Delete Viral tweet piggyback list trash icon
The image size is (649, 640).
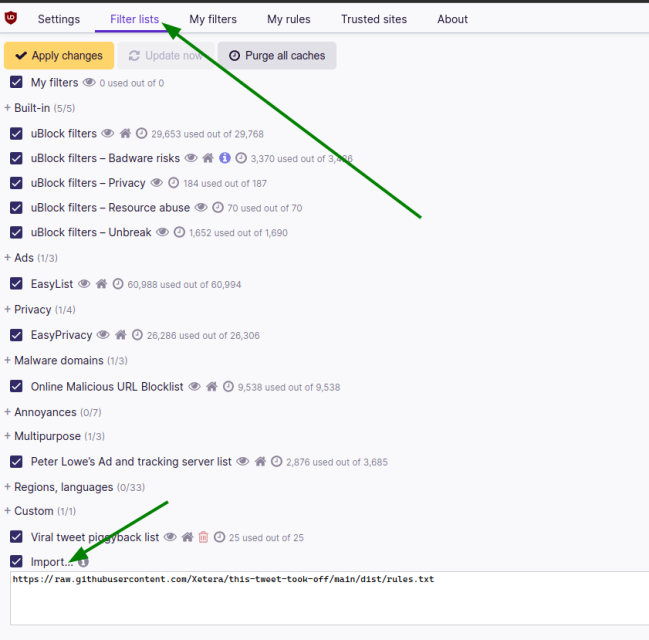pyautogui.click(x=203, y=537)
